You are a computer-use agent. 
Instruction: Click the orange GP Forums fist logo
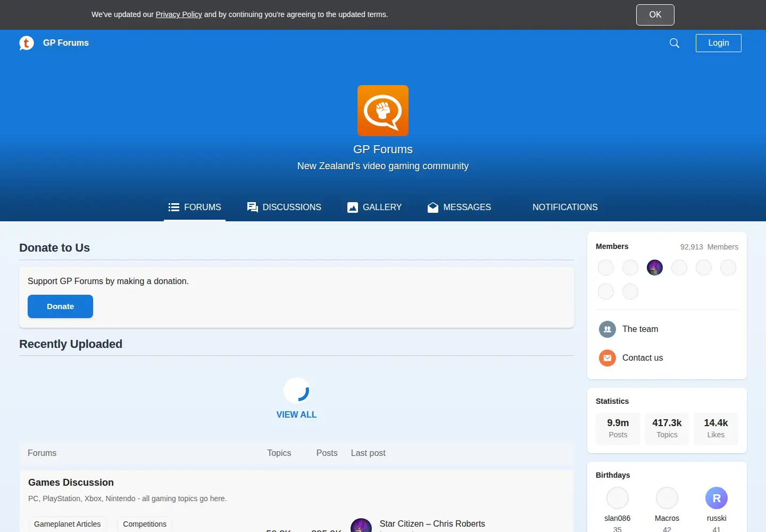383,111
